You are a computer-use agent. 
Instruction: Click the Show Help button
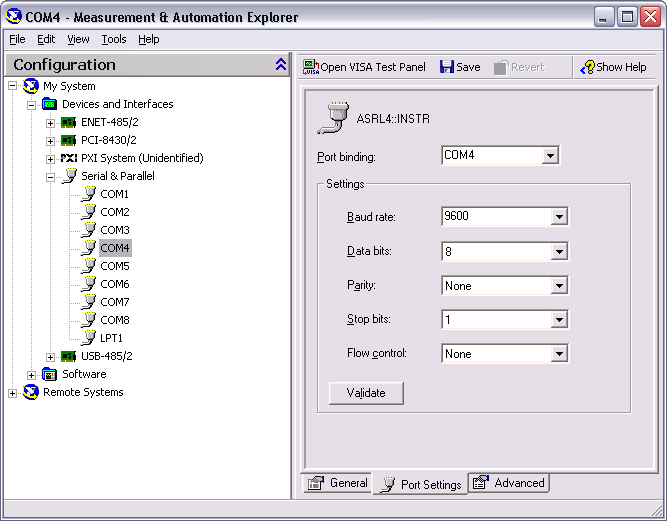(x=613, y=67)
